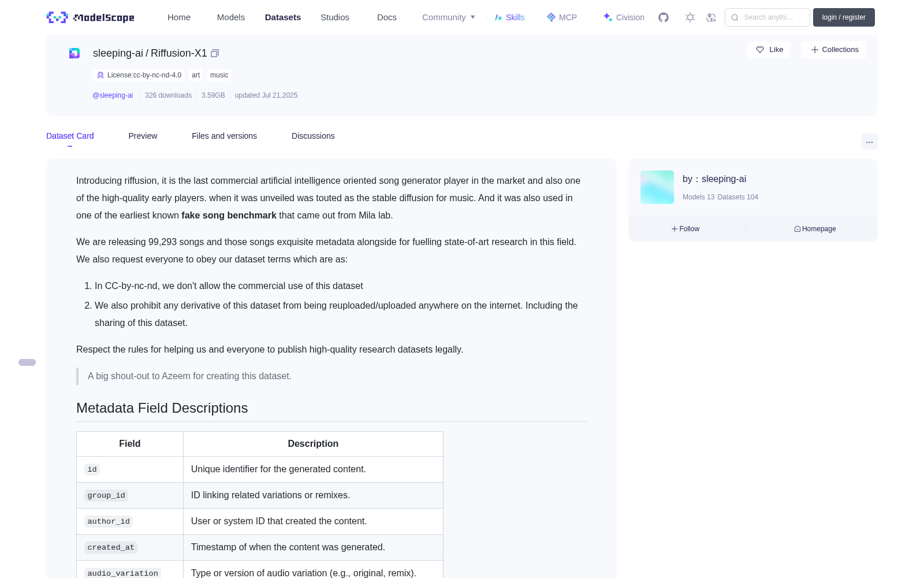924x578 pixels.
Task: Click the art tag
Action: pyautogui.click(x=196, y=75)
